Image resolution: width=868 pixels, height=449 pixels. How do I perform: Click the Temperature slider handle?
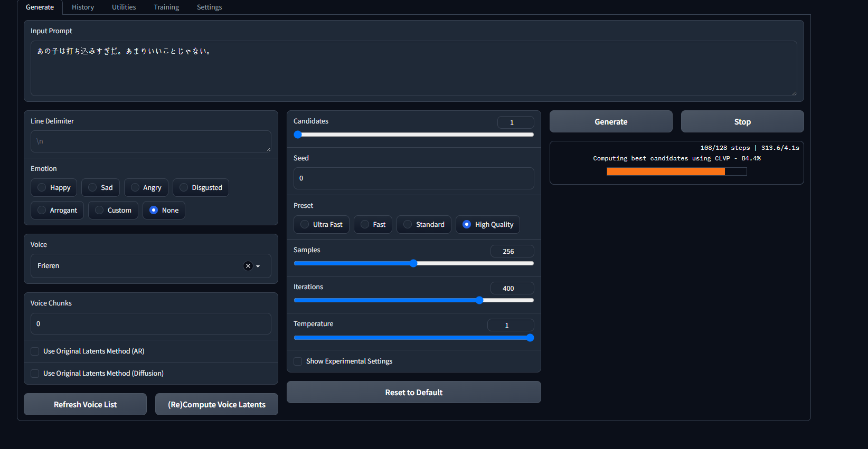pyautogui.click(x=530, y=338)
